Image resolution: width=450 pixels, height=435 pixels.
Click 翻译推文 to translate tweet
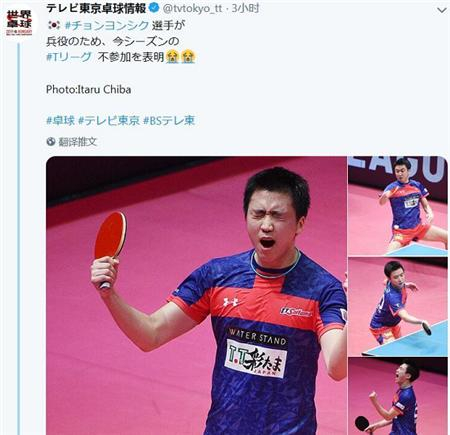click(x=78, y=142)
